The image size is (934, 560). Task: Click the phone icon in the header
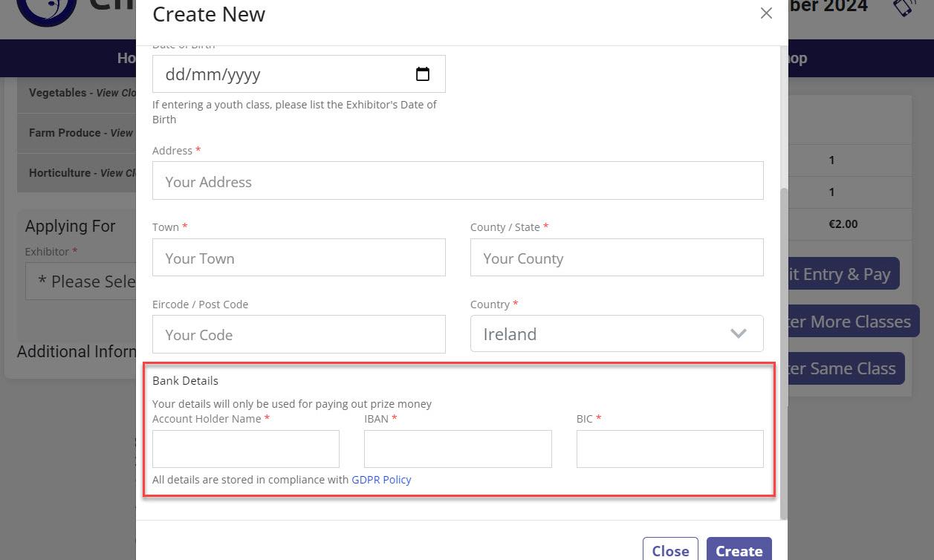904,7
